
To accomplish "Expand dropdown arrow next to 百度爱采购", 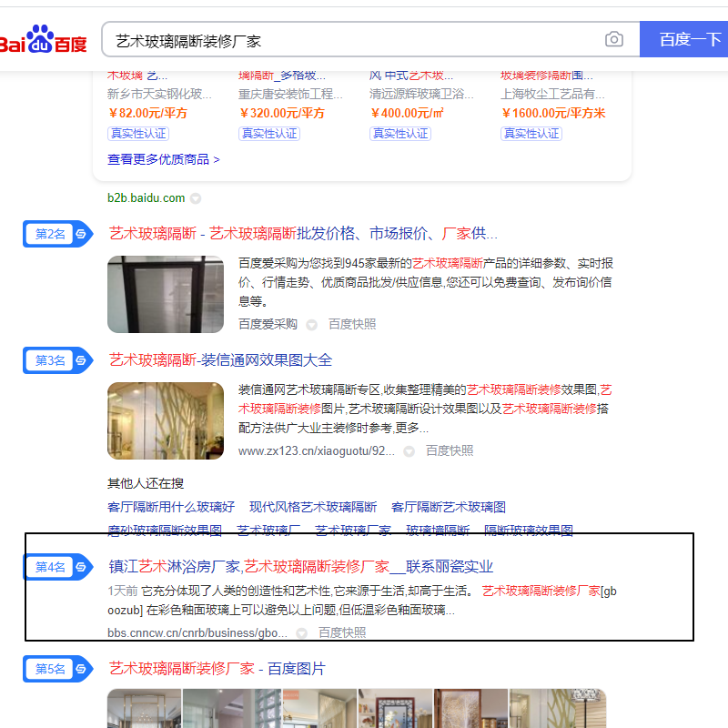I will (311, 325).
